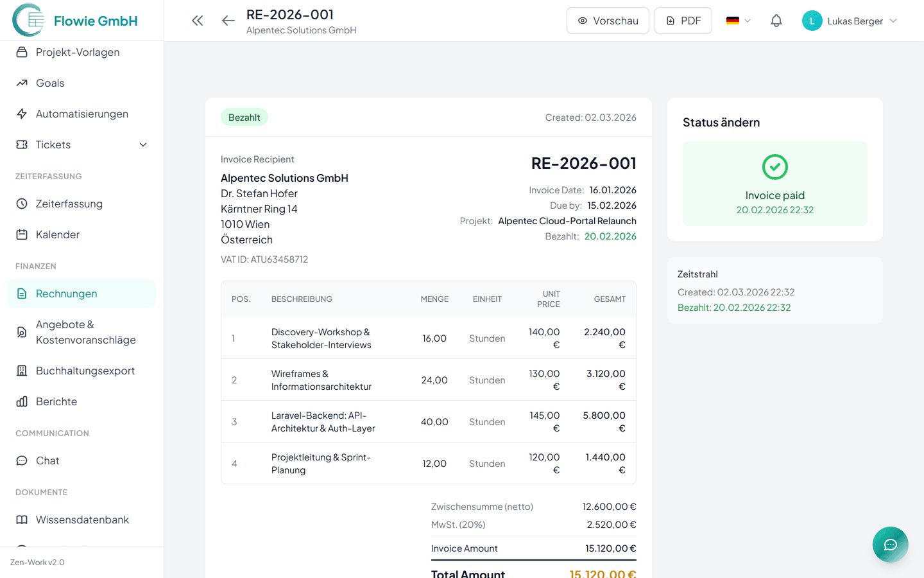Screen dimensions: 924x578
Task: Click the Automatisierungen lightning icon
Action: click(x=22, y=114)
